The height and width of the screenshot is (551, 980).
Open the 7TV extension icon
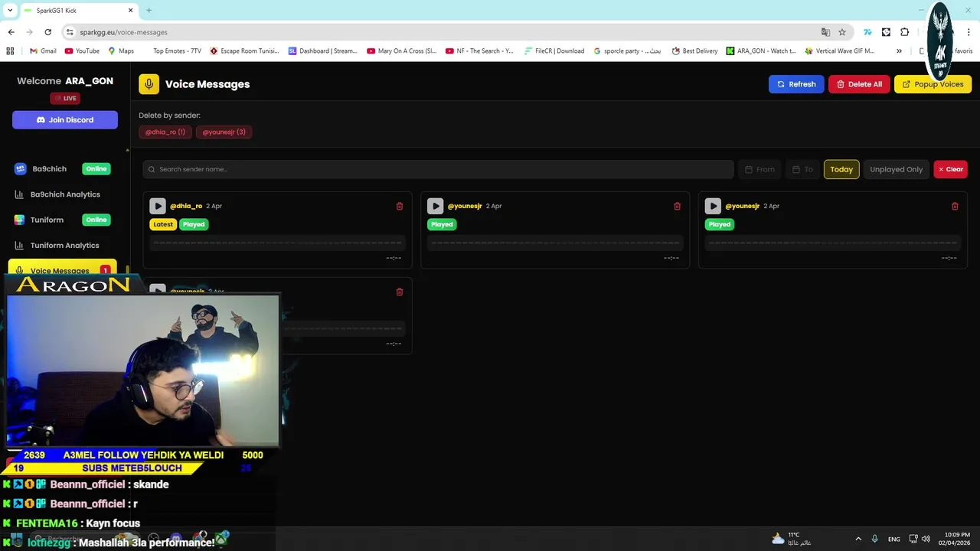(867, 32)
